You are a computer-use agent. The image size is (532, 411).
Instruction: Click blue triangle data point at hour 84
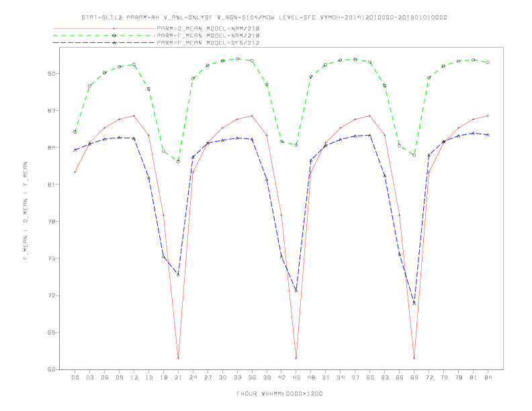pos(488,134)
